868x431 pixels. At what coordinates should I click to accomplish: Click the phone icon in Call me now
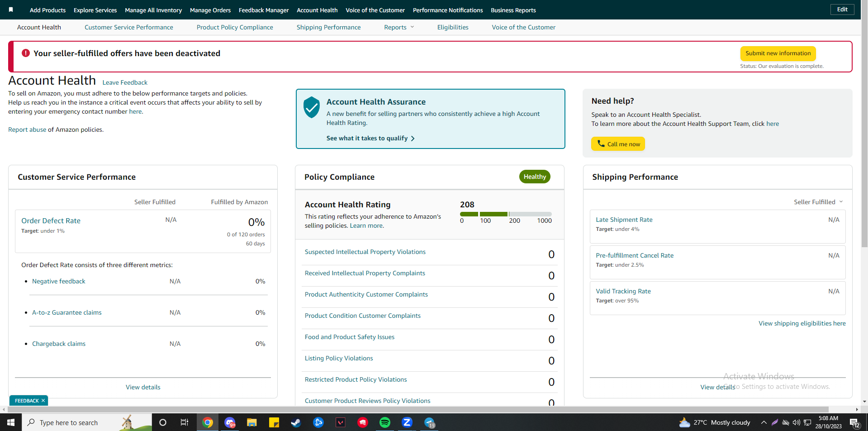coord(601,144)
